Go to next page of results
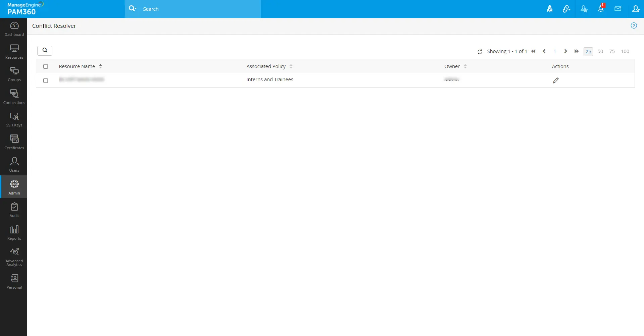The width and height of the screenshot is (644, 336). [x=565, y=51]
